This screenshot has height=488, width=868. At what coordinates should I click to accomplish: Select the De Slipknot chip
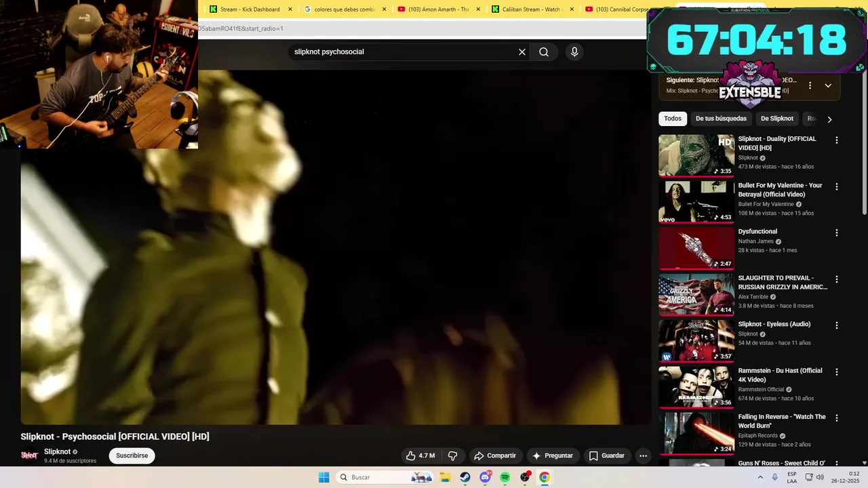776,119
